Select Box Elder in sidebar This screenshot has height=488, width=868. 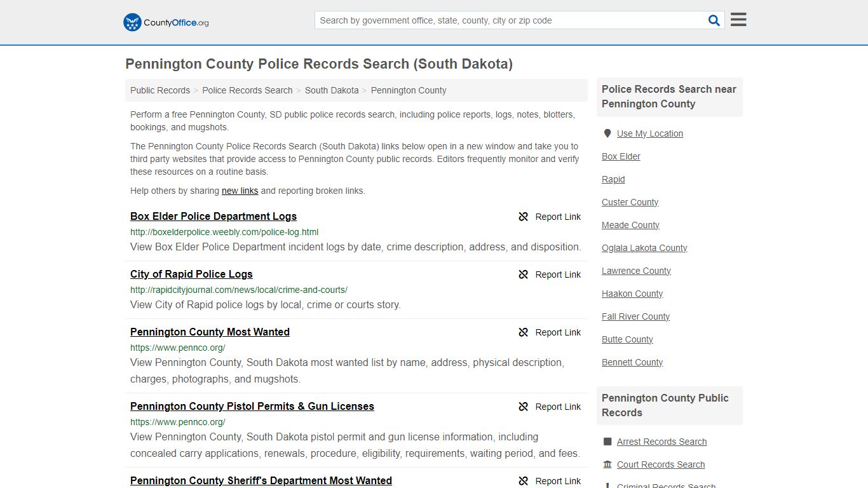click(x=621, y=156)
